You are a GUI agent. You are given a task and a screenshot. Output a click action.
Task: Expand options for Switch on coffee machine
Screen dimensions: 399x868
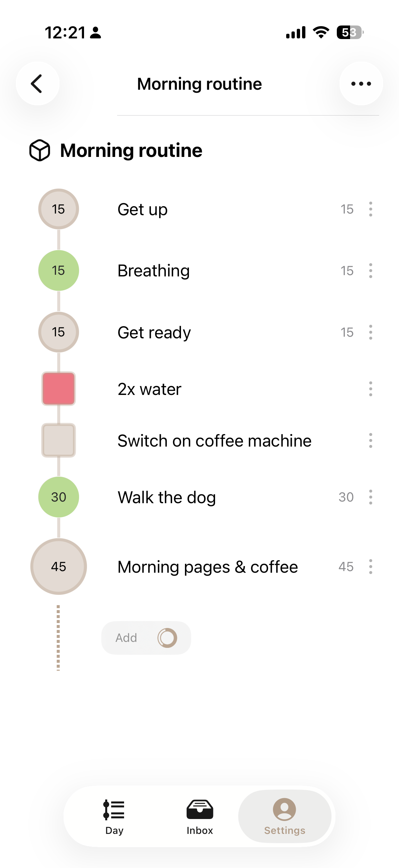click(x=370, y=440)
